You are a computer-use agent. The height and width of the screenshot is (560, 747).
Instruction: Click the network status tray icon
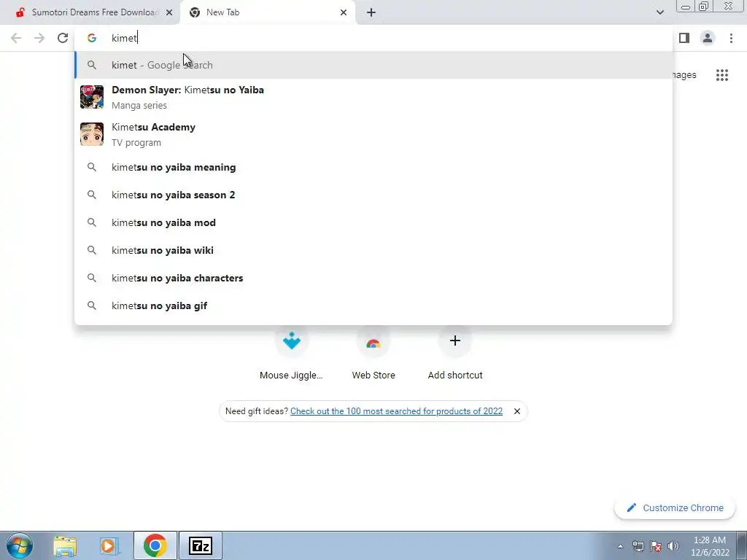638,546
